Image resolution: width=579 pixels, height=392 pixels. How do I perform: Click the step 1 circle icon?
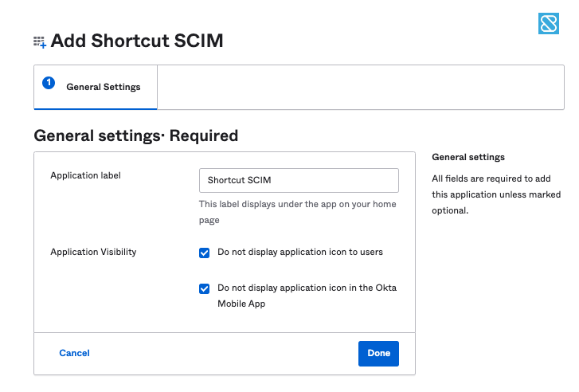[x=49, y=83]
